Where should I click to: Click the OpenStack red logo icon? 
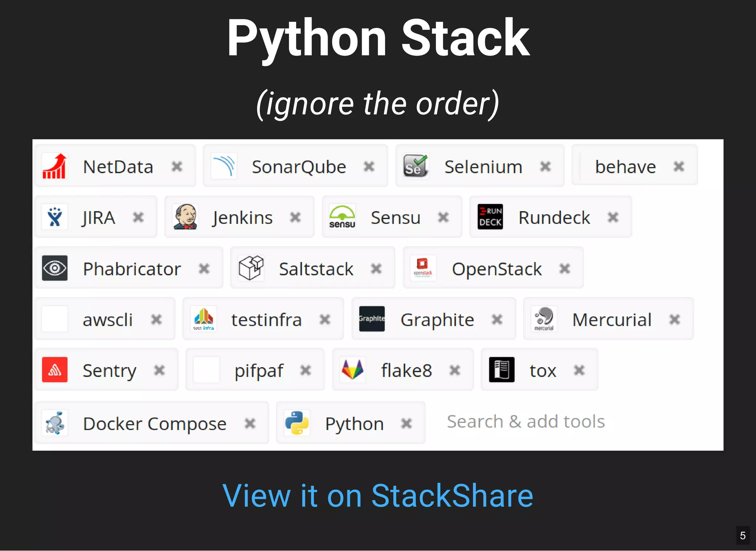point(423,268)
